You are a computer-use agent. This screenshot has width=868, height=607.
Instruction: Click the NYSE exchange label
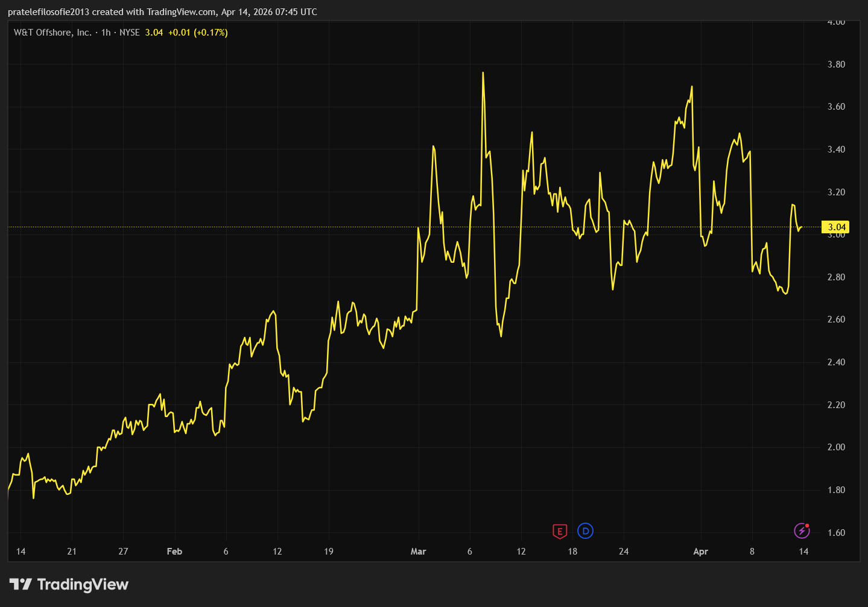pyautogui.click(x=130, y=33)
